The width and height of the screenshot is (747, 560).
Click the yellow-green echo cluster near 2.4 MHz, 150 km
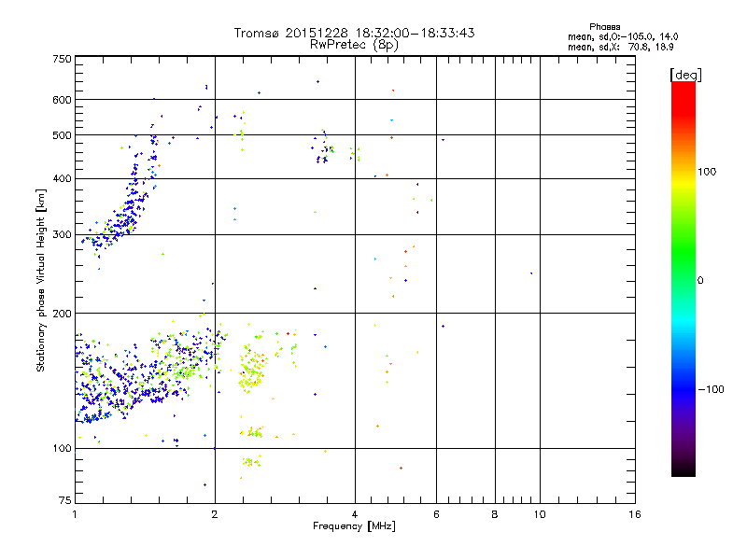click(251, 371)
